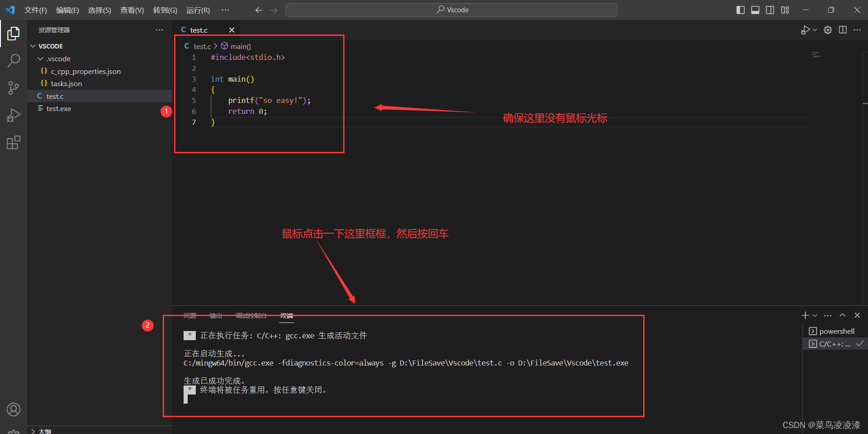This screenshot has height=434, width=868.
Task: Go back with the navigation arrow
Action: click(x=259, y=10)
